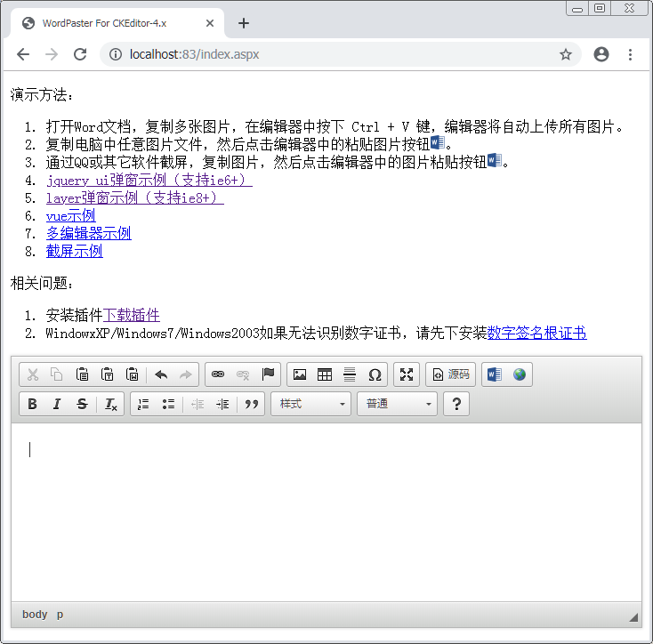Open the vue示例 link
Screen dimensions: 653x644
[71, 216]
